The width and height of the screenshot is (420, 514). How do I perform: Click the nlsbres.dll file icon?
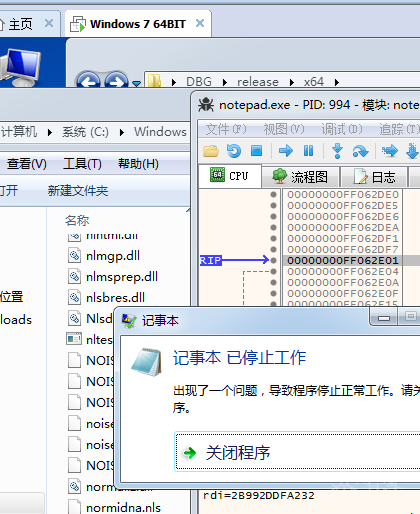pos(74,298)
